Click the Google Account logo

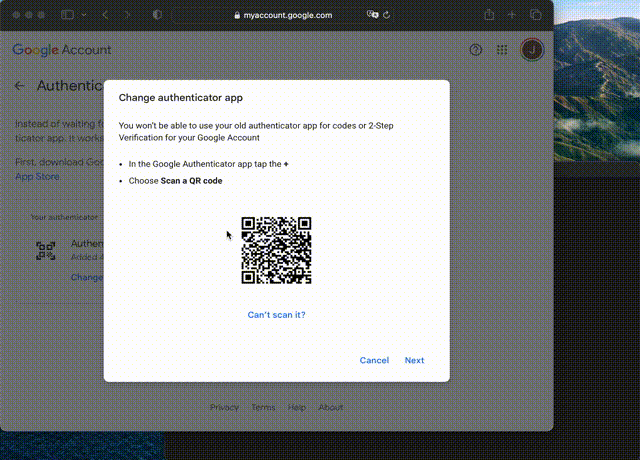[x=62, y=50]
